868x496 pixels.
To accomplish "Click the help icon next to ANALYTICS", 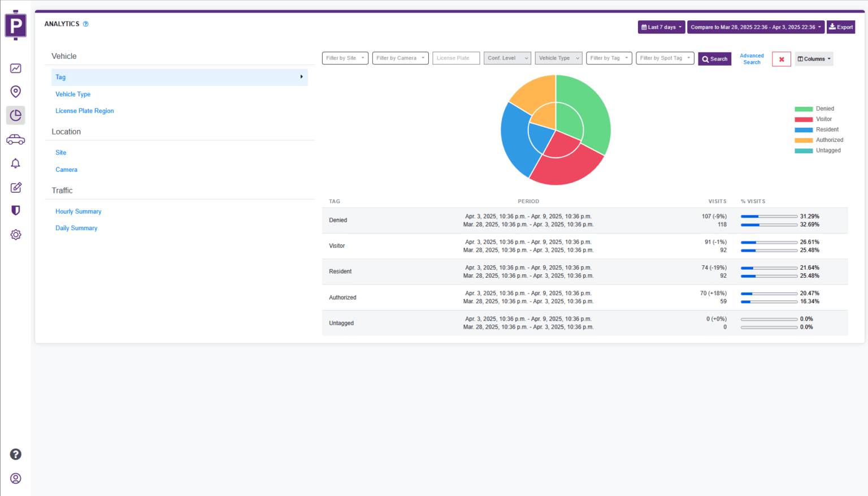I will (86, 24).
